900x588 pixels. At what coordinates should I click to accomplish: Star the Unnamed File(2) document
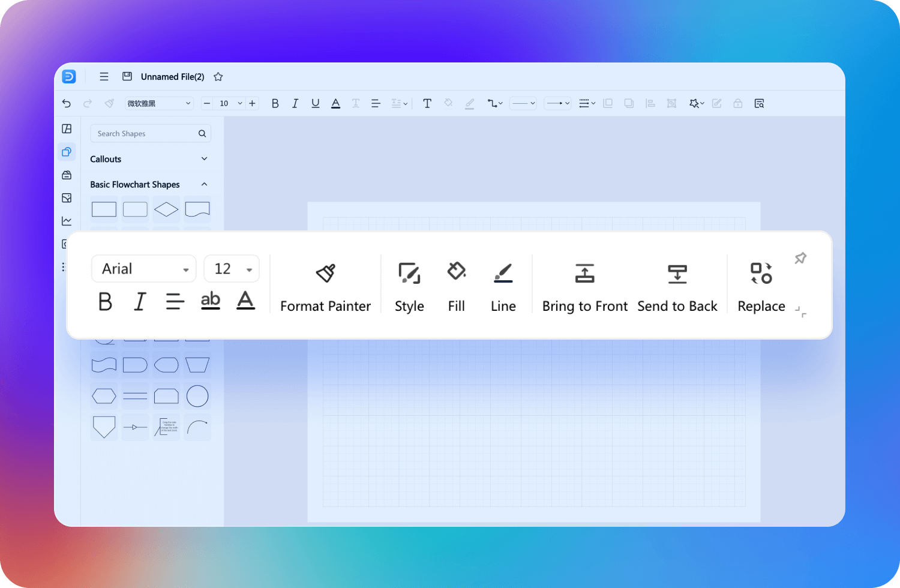(x=218, y=77)
